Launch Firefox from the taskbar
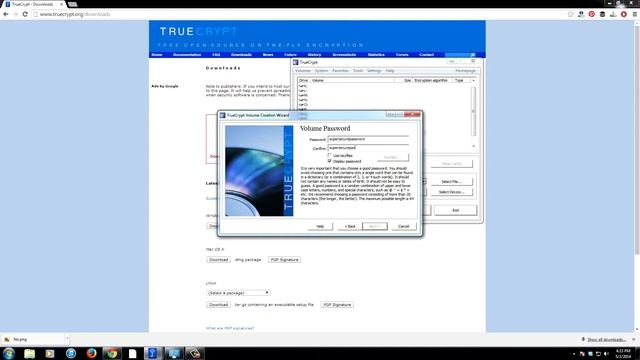 (x=91, y=353)
